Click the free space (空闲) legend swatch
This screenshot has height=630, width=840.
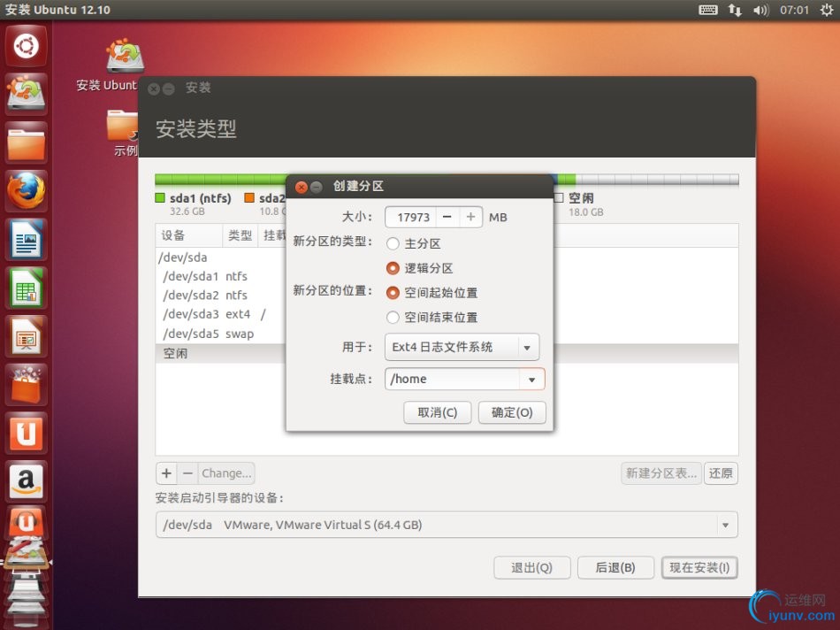coord(559,198)
